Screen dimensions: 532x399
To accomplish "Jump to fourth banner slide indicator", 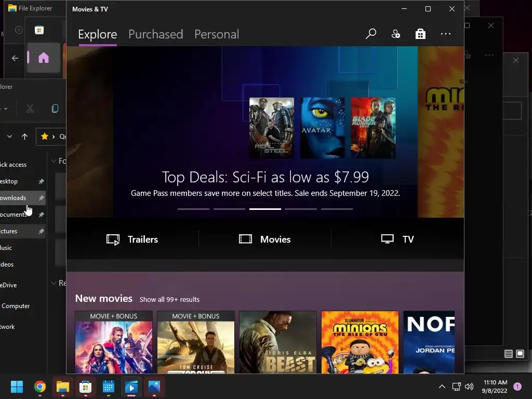I will [301, 209].
